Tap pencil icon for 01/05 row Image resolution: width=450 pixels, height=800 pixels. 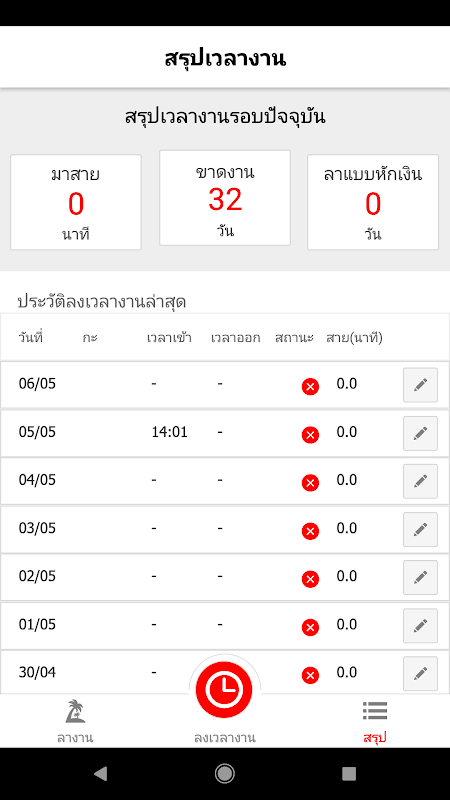click(420, 625)
